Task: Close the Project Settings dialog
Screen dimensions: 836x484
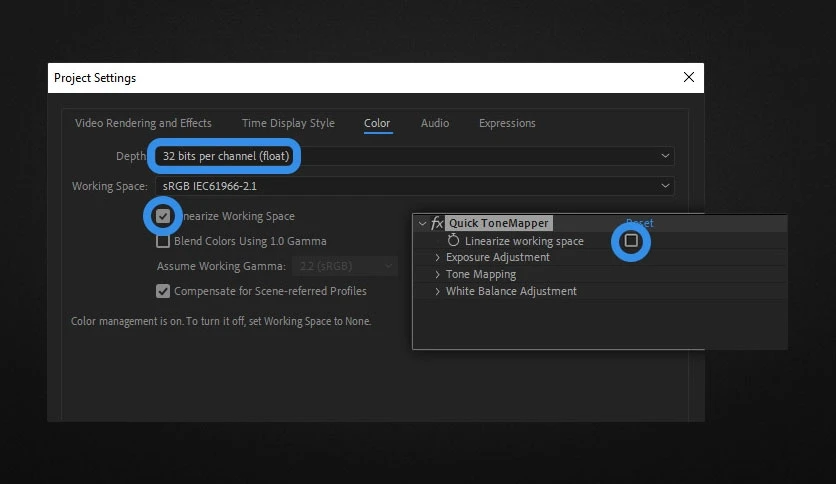Action: [x=689, y=77]
